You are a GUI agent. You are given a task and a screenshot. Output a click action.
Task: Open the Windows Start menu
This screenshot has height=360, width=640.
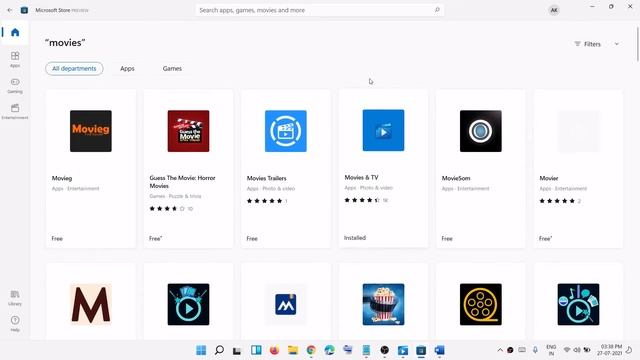pos(201,350)
